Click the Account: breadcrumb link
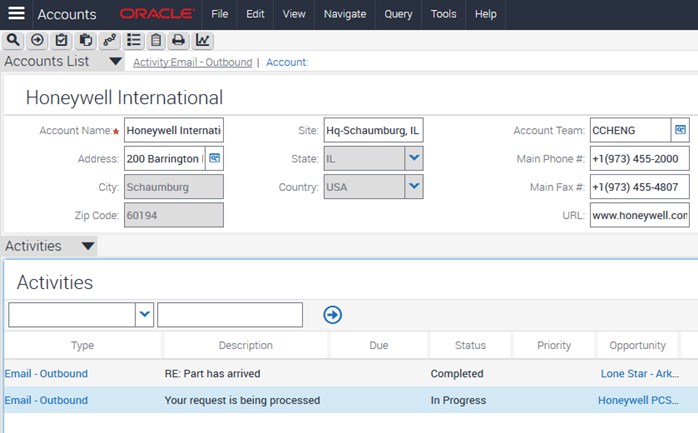The height and width of the screenshot is (433, 698). [287, 62]
